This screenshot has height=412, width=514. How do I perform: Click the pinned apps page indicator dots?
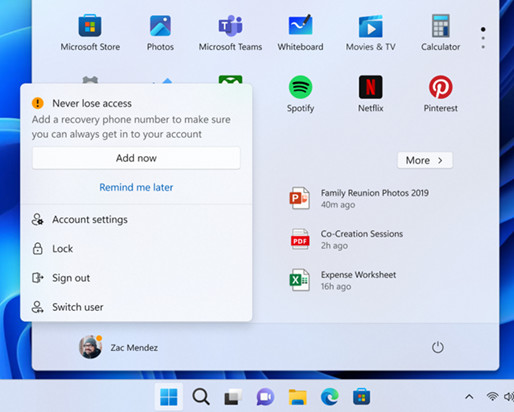point(483,38)
